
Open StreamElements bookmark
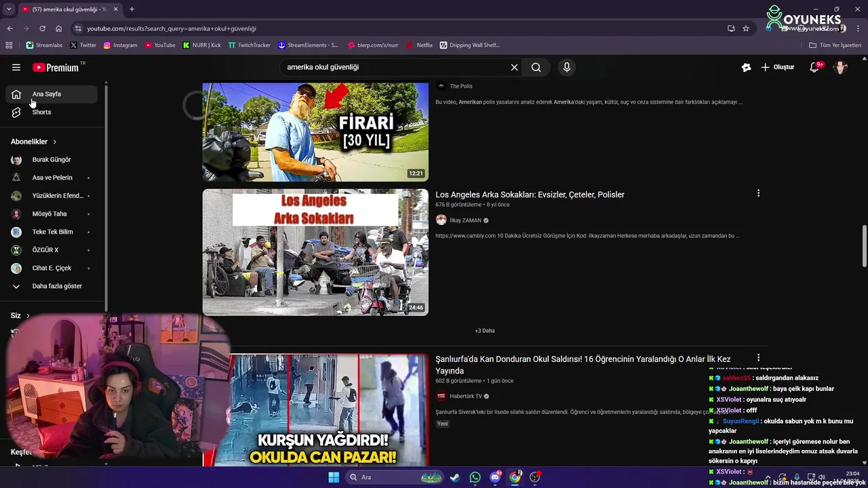(x=309, y=45)
